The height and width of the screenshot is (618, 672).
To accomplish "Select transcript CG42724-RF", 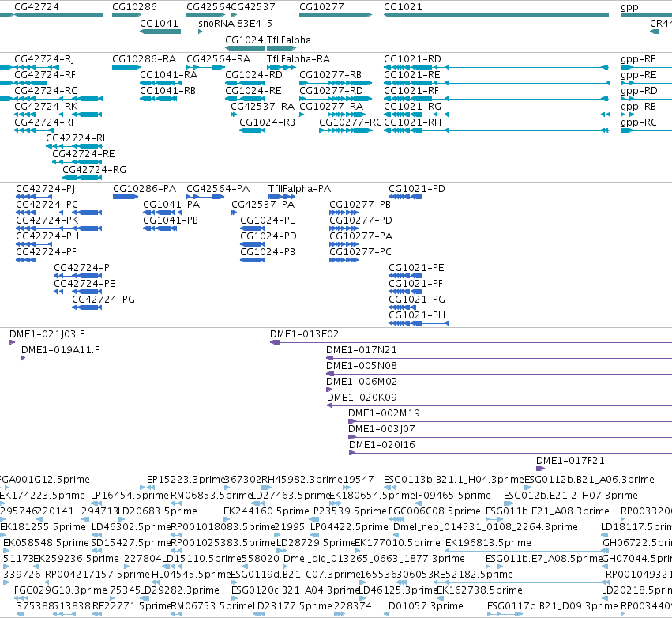I will click(45, 75).
